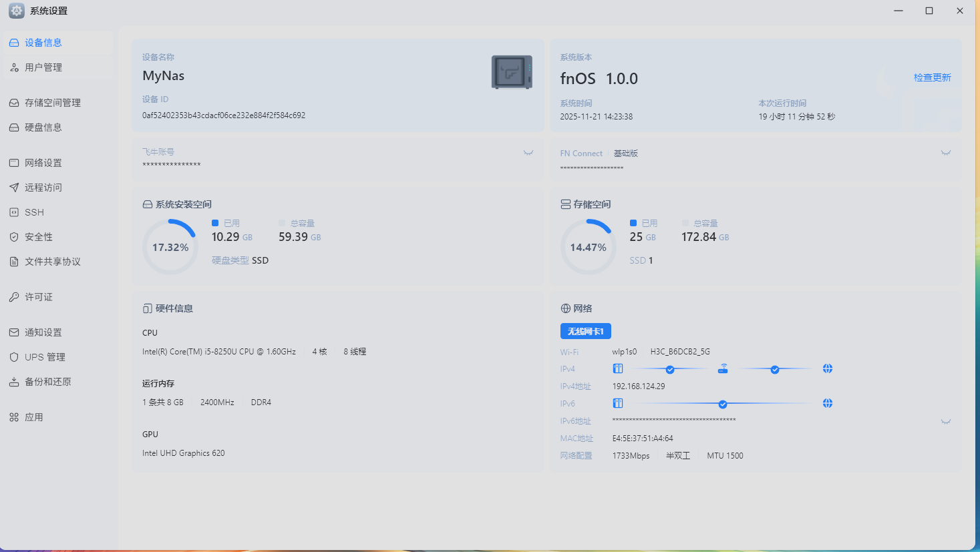Viewport: 980px width, 552px height.
Task: Click the internet globe icon in the IPv6 row
Action: coord(828,403)
